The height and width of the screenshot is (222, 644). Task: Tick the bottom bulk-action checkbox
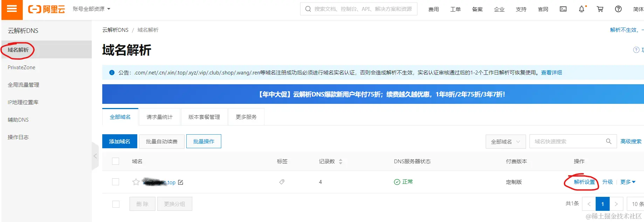116,204
